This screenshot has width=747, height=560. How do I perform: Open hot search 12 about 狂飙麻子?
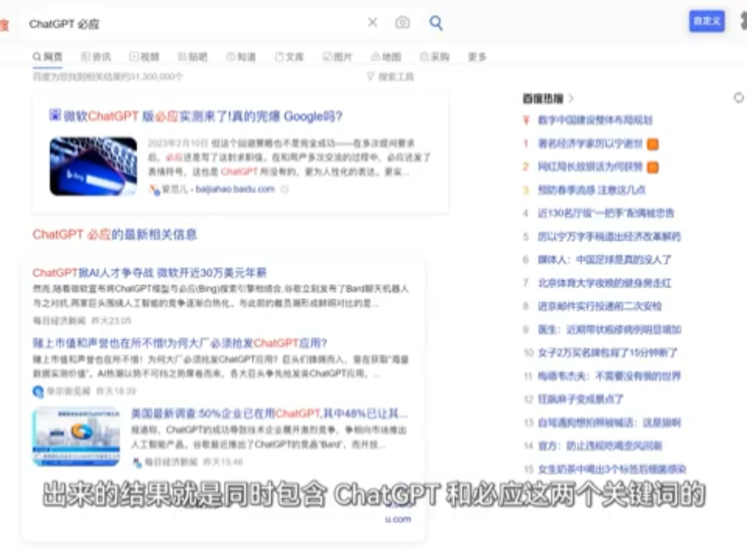point(580,399)
